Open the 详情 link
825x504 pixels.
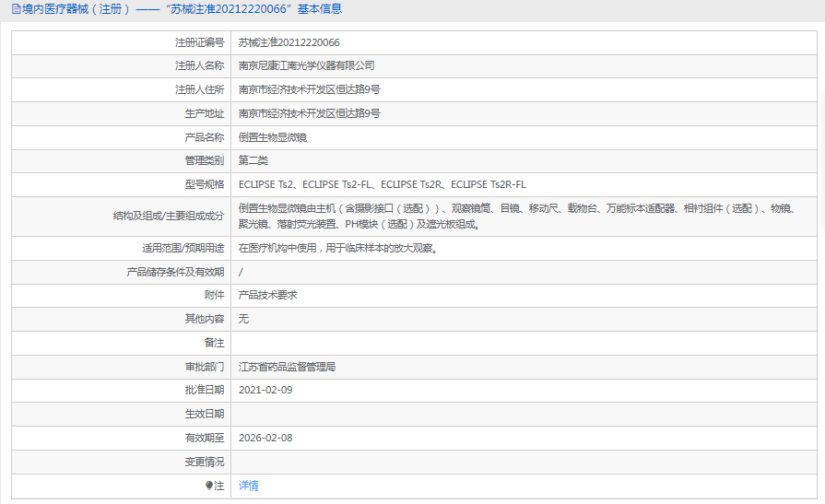tap(248, 486)
